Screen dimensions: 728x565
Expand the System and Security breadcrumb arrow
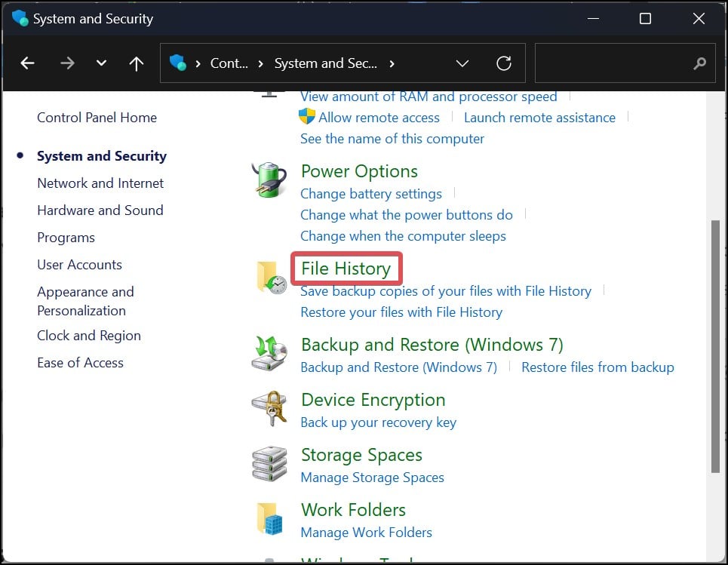click(392, 63)
